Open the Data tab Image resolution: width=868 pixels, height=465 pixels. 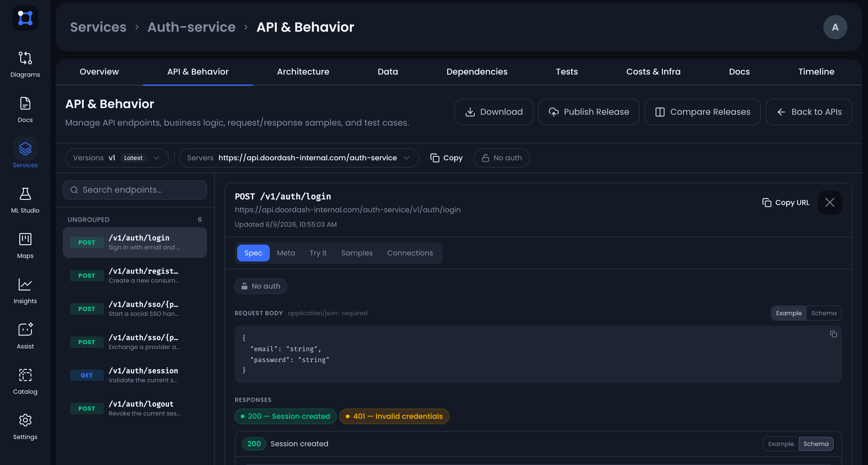point(388,72)
